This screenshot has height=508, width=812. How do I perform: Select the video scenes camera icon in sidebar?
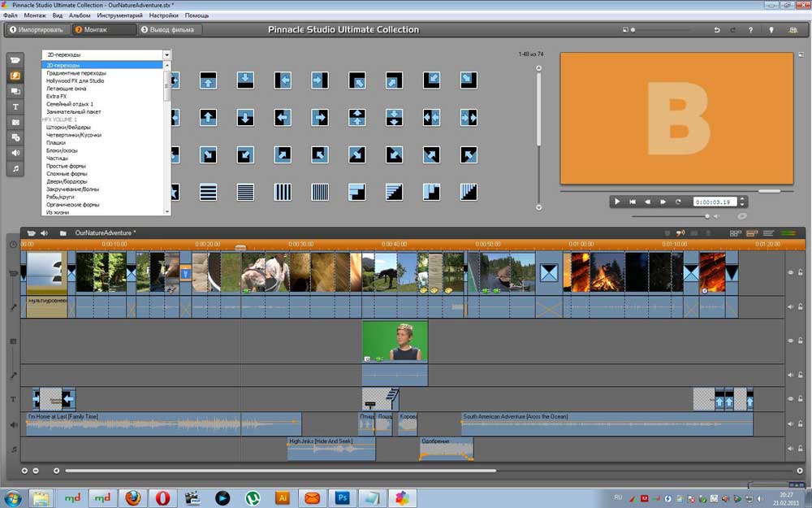[x=15, y=59]
